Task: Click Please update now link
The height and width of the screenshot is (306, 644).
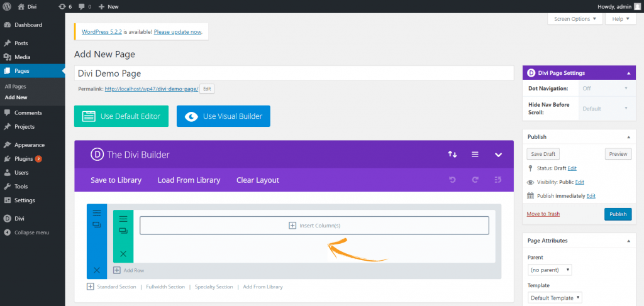Action: pyautogui.click(x=177, y=31)
